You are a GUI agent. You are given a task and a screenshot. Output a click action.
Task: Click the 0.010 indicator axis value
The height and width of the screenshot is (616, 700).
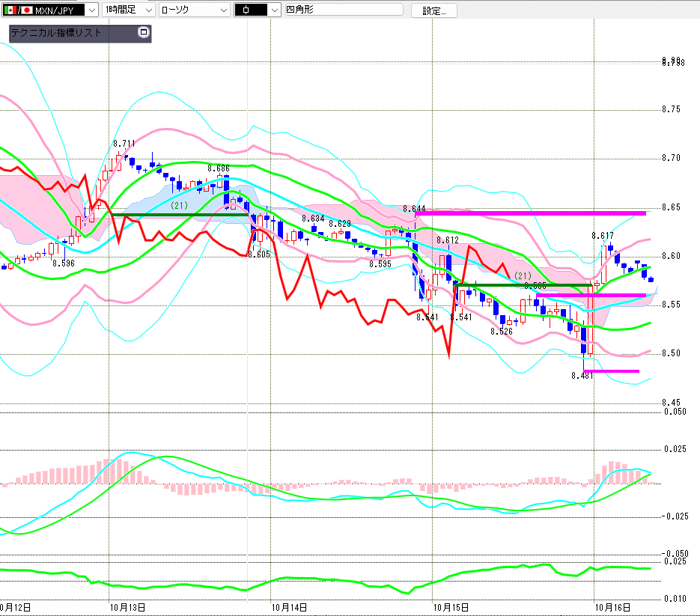675,599
